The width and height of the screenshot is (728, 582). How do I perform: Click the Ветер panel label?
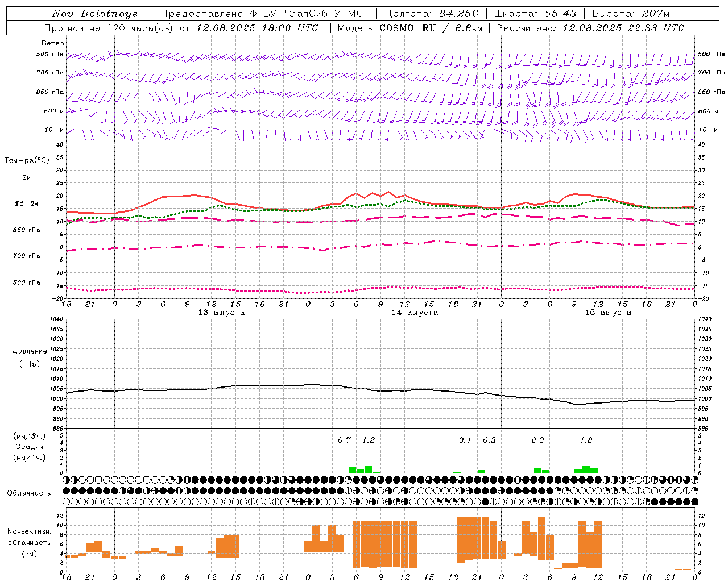(x=53, y=43)
